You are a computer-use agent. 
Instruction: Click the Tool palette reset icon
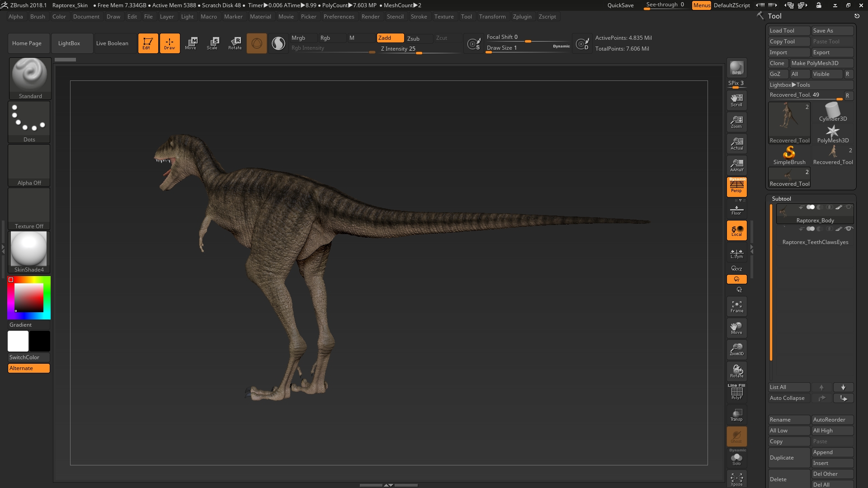(x=857, y=16)
